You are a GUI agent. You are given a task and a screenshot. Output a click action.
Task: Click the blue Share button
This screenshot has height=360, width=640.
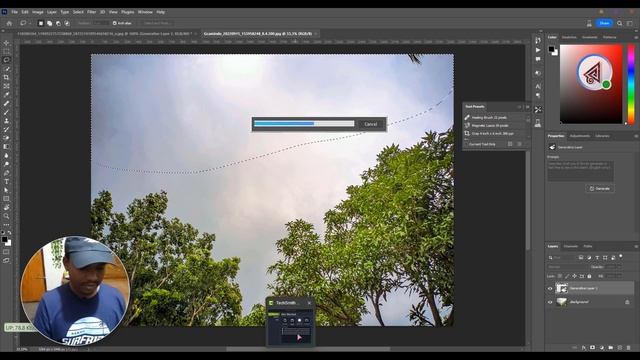point(604,23)
